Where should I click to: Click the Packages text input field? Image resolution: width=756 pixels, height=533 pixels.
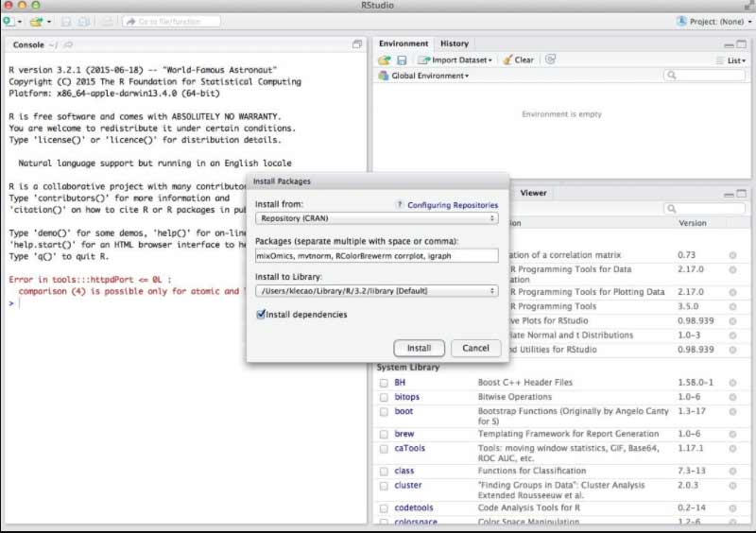point(376,256)
